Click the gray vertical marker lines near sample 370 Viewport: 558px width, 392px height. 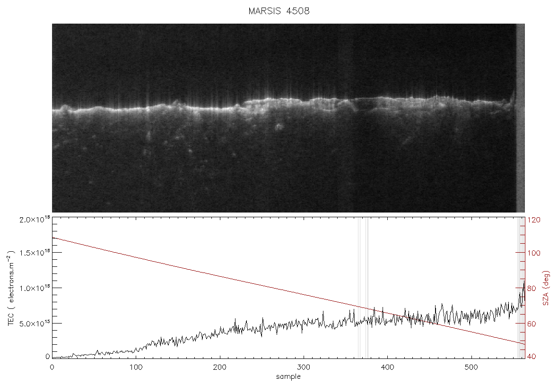click(x=363, y=288)
